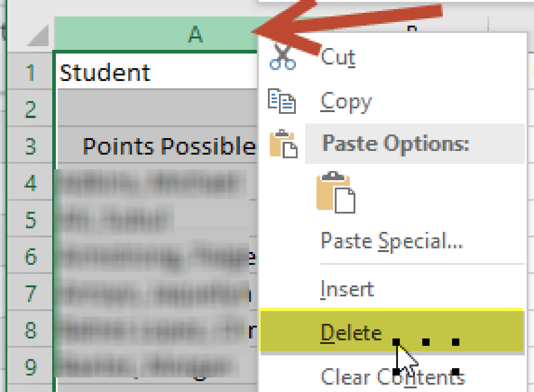Screen dimensions: 534x392
Task: Select row 4 header
Action: [30, 183]
